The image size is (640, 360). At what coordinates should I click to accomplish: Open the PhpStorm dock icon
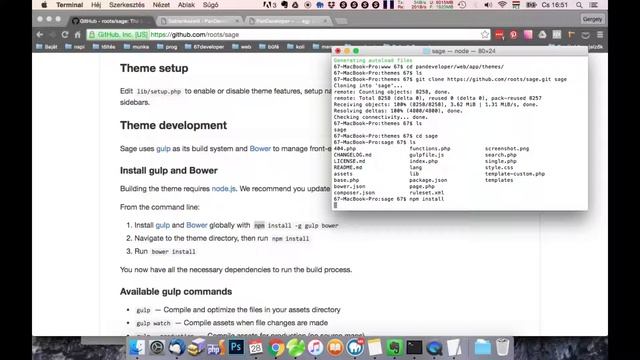[216, 347]
